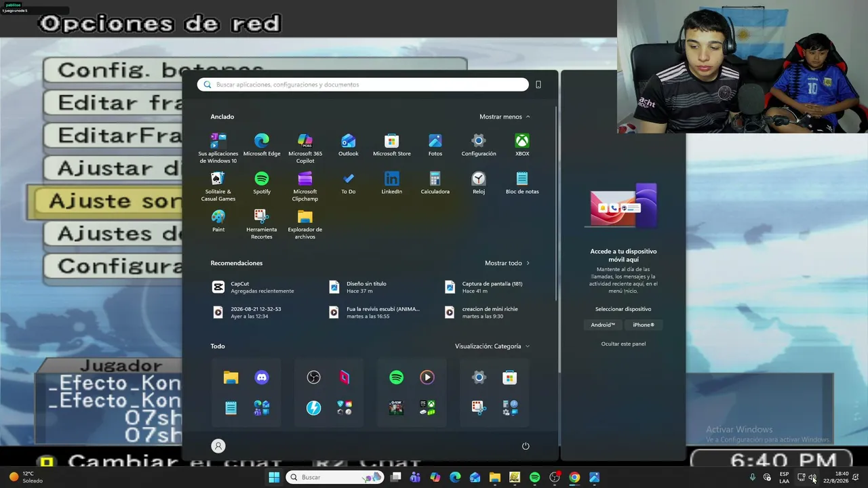
Task: Open Microsoft Store from pinned apps
Action: pos(392,145)
